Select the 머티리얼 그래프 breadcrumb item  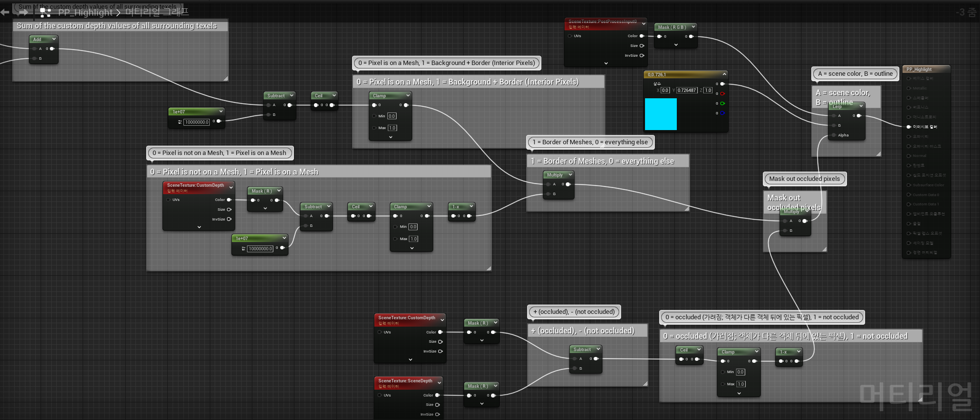coord(157,12)
